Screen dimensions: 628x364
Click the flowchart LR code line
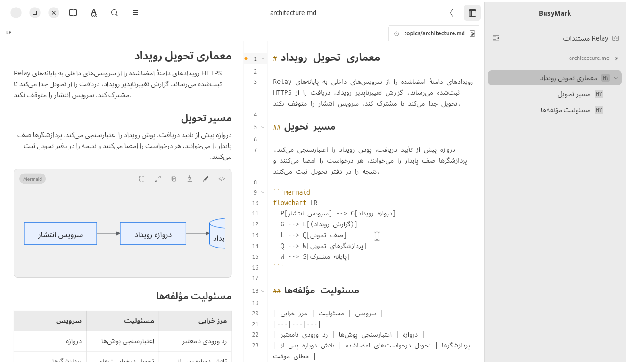tap(295, 203)
